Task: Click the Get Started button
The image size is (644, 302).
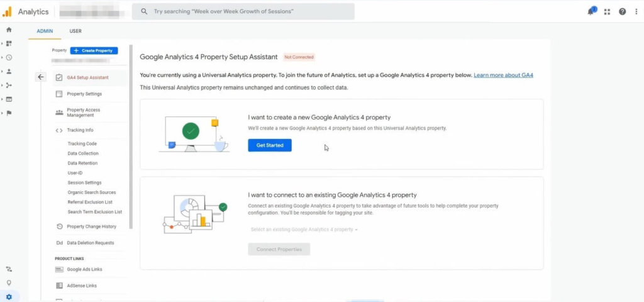Action: click(x=270, y=145)
